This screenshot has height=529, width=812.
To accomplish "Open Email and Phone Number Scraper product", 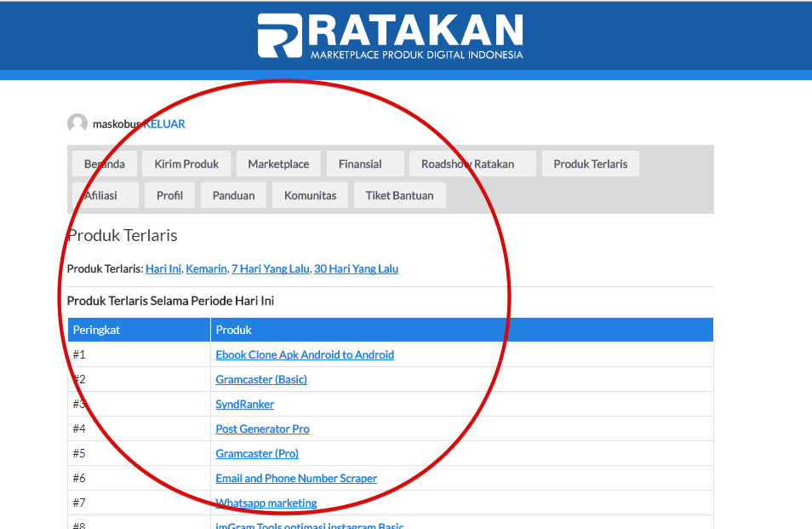I will tap(296, 478).
